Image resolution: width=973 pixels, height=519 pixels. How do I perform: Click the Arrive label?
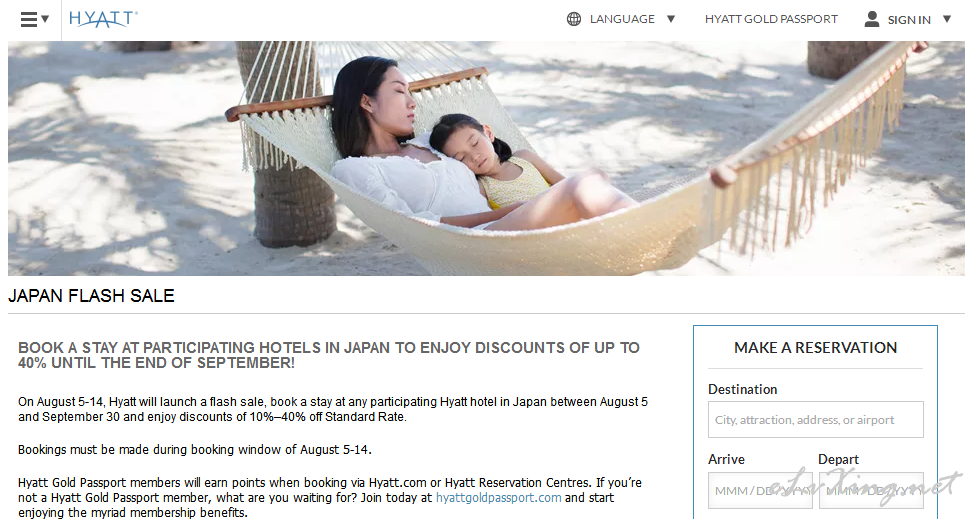pyautogui.click(x=726, y=459)
